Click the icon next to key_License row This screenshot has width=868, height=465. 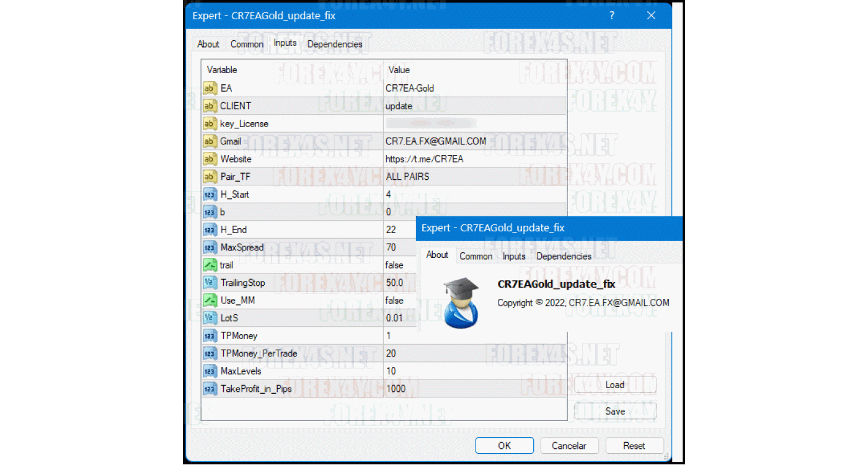tap(210, 123)
